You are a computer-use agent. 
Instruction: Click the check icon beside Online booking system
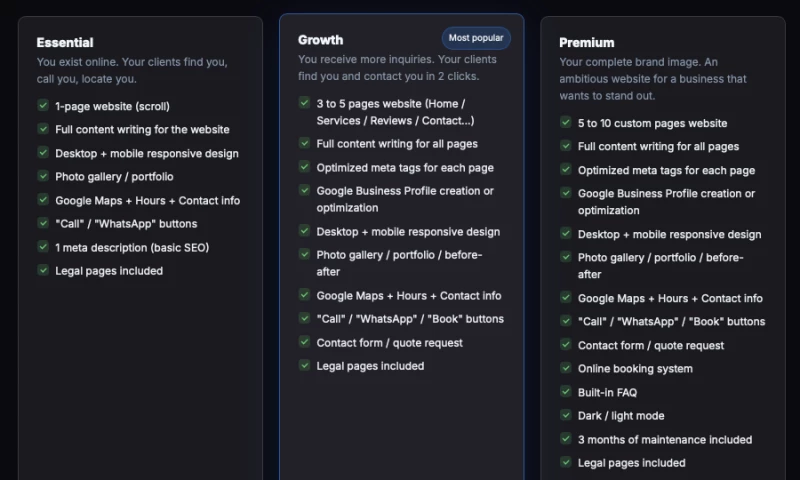click(566, 368)
